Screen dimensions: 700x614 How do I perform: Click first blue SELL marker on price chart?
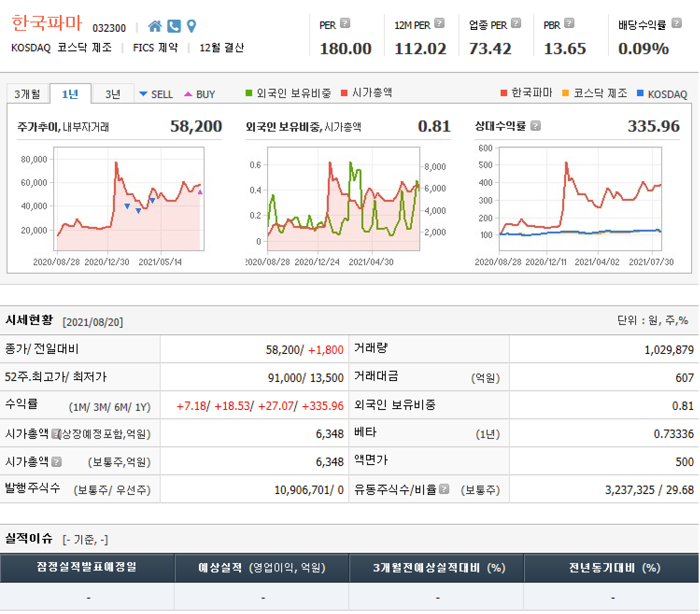coord(127,206)
